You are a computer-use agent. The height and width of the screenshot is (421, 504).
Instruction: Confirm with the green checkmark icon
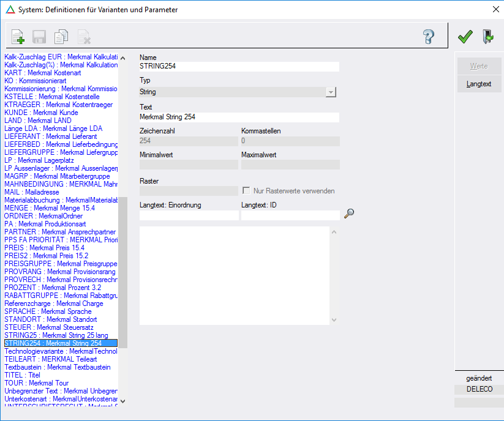[x=465, y=37]
